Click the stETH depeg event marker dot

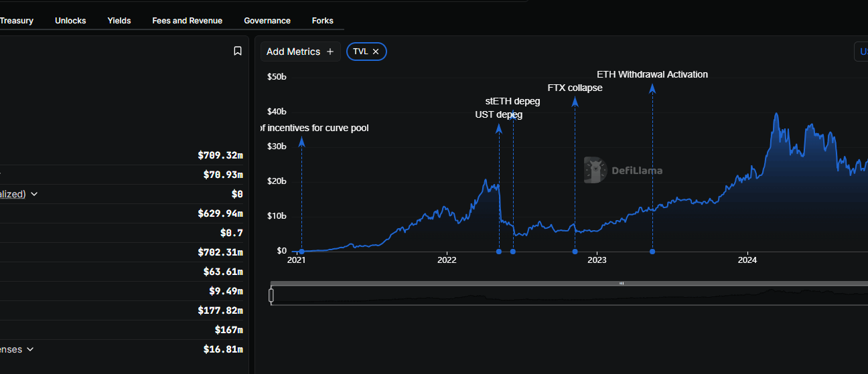pyautogui.click(x=513, y=252)
